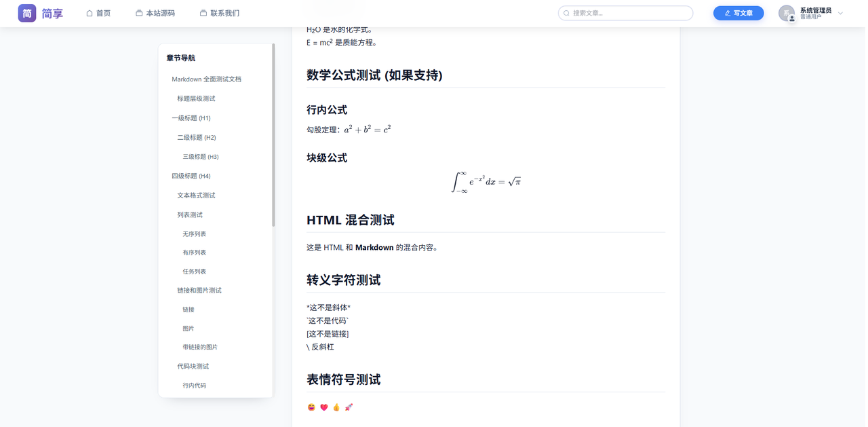Click the laughing emoji under 表情符号测试
Screen dimensions: 868x427
(x=311, y=407)
